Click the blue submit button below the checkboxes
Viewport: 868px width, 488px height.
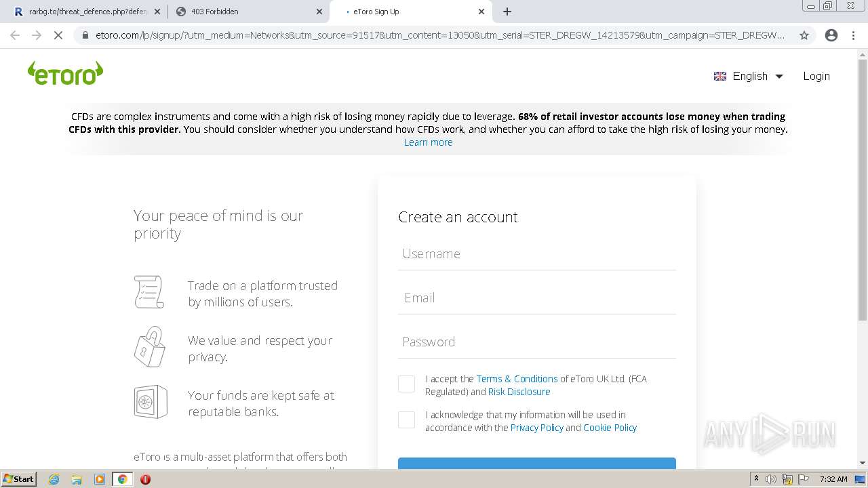[537, 464]
